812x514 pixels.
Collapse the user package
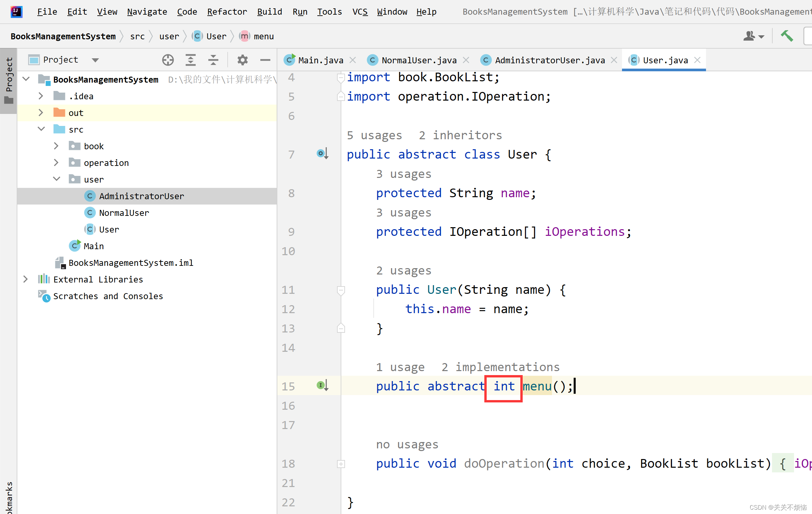pyautogui.click(x=57, y=179)
